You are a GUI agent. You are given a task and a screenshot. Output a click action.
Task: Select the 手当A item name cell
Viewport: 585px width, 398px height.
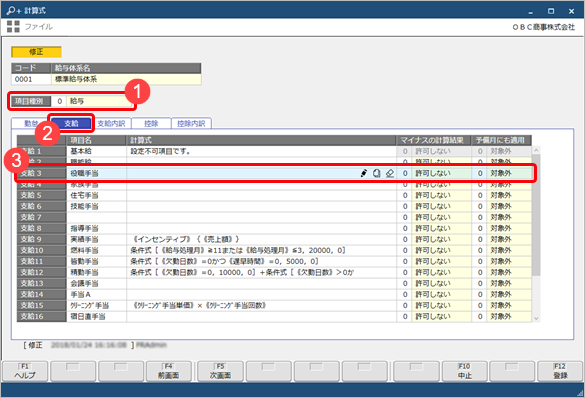[x=96, y=294]
